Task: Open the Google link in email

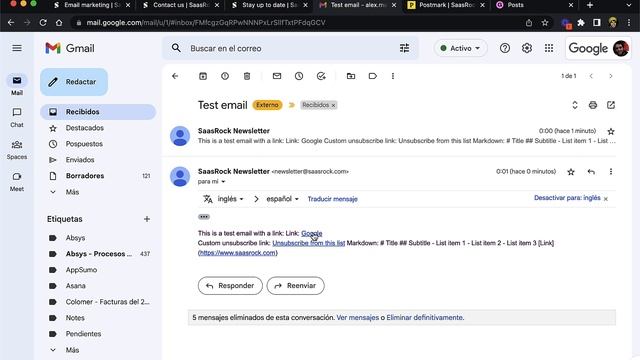Action: pyautogui.click(x=311, y=233)
